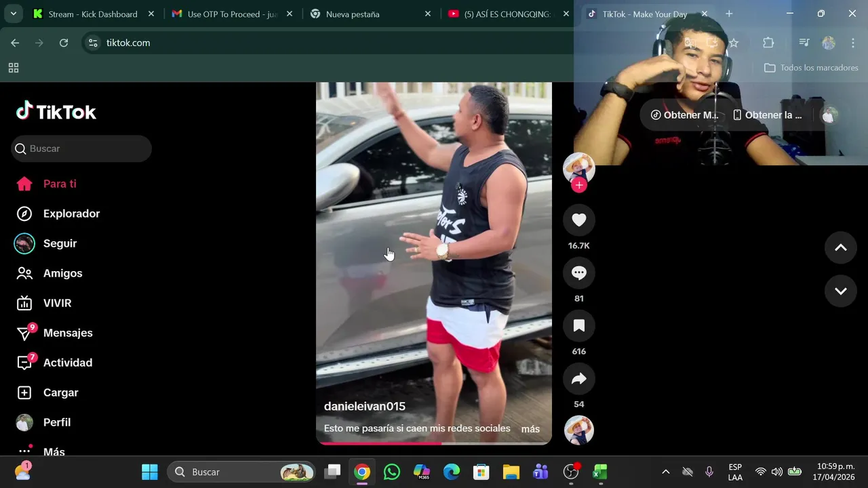Click taskbar Buscar search box
Image resolution: width=868 pixels, height=488 pixels.
(x=241, y=472)
